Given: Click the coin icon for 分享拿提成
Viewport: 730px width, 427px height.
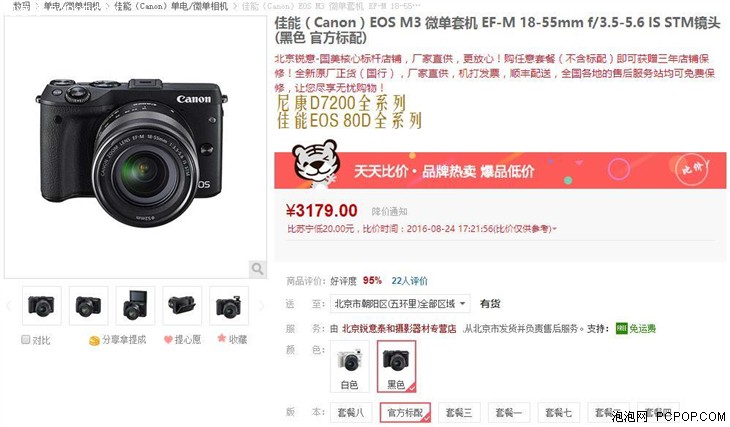Looking at the screenshot, I should click(94, 341).
